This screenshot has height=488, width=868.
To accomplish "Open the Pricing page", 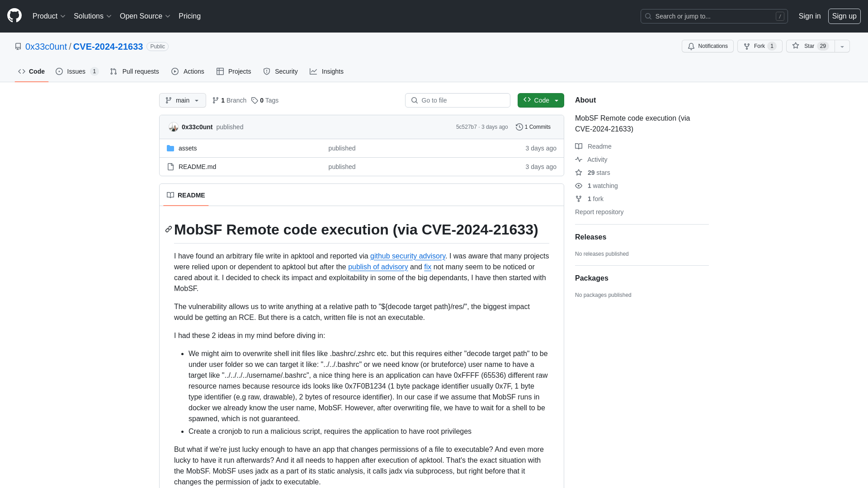I will [x=189, y=16].
